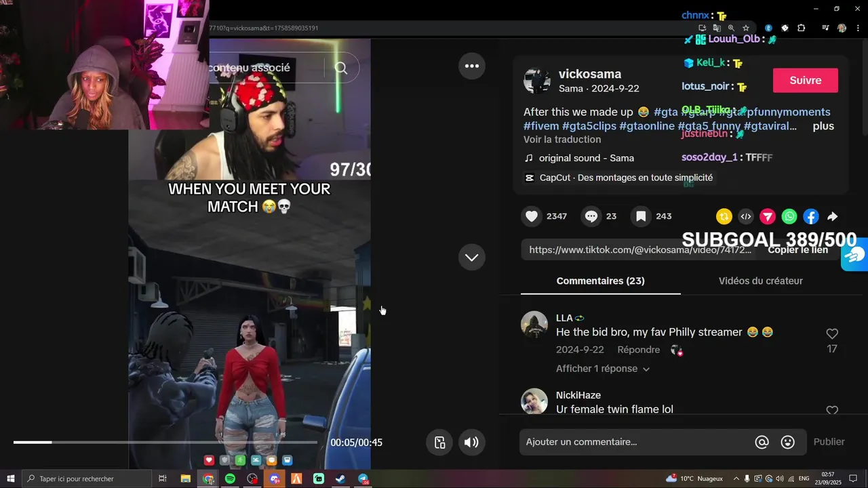Open the Windows Start menu

[x=11, y=479]
